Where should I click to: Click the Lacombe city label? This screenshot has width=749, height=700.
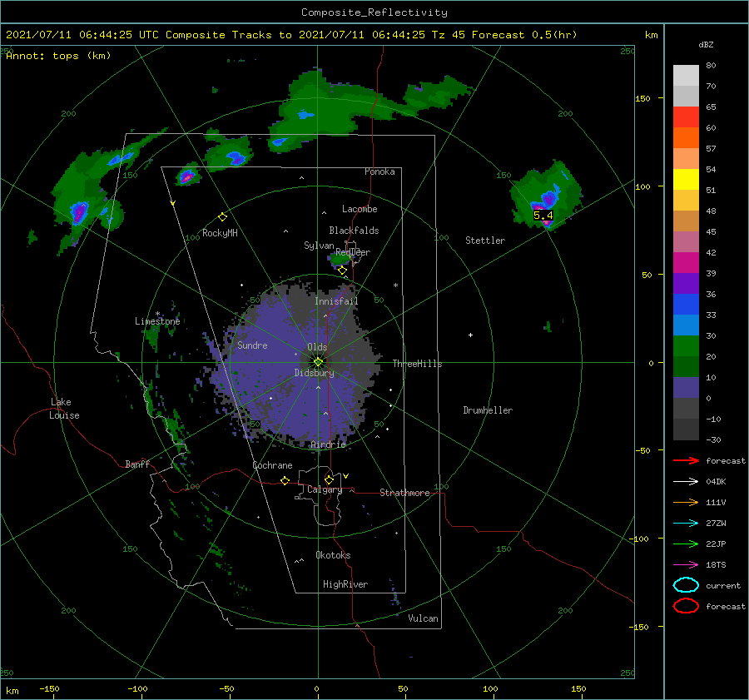pos(360,209)
